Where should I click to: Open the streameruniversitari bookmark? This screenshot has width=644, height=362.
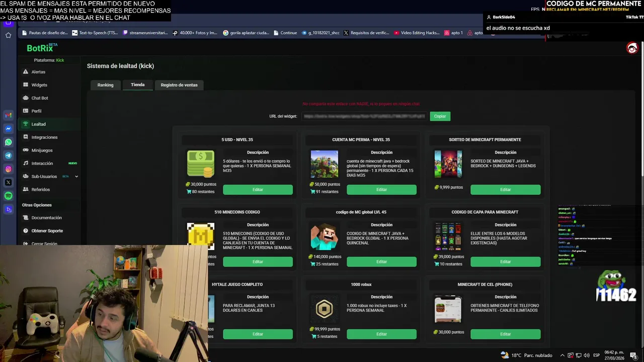click(x=144, y=33)
